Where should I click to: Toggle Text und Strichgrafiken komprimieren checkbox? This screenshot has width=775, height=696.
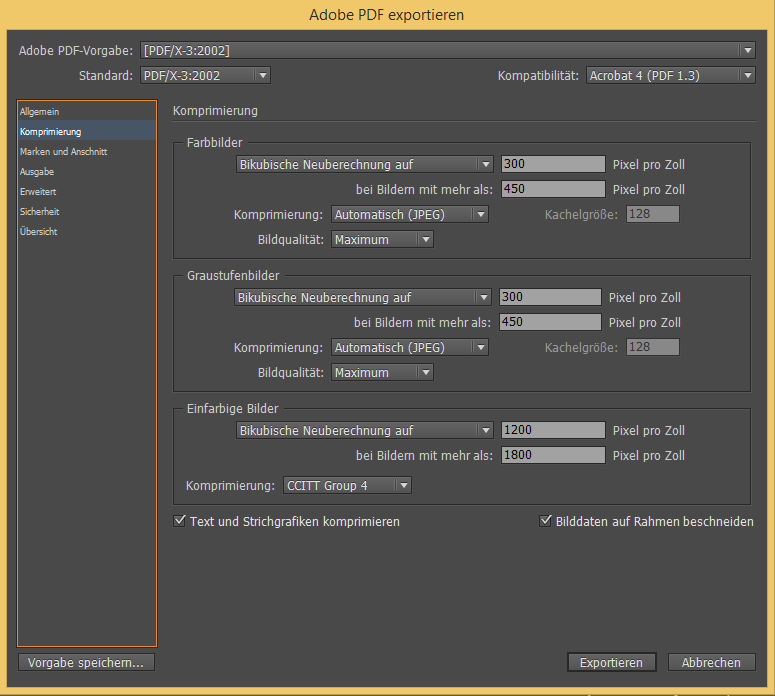(x=180, y=521)
